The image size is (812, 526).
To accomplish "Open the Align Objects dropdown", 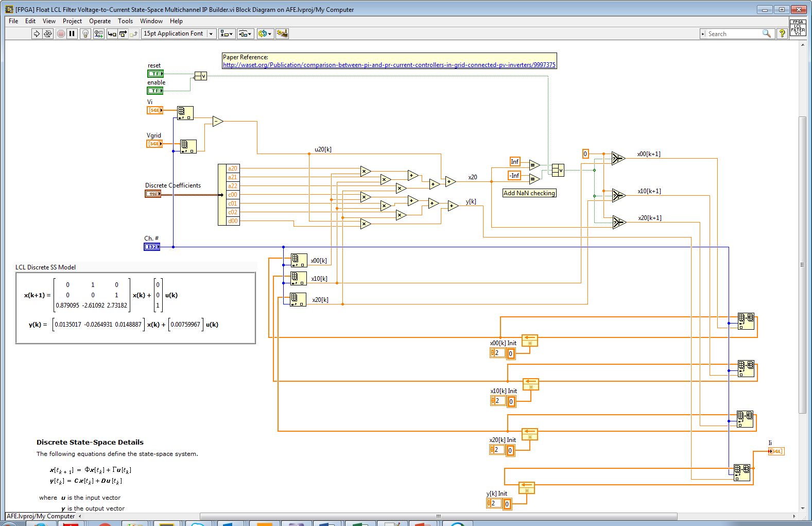I will [x=227, y=33].
